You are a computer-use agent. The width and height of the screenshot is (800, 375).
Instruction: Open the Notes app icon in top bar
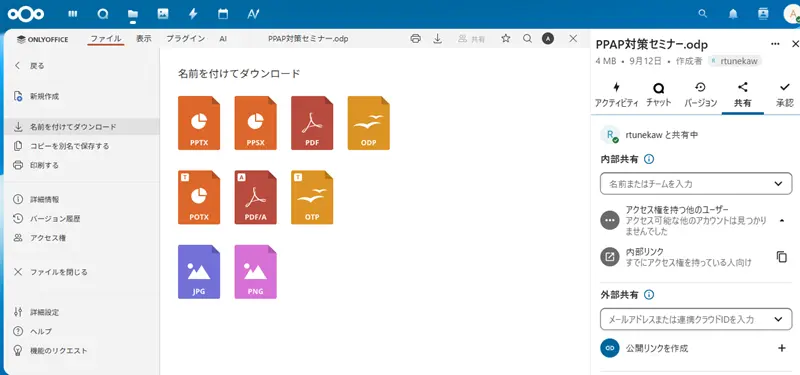tap(253, 14)
